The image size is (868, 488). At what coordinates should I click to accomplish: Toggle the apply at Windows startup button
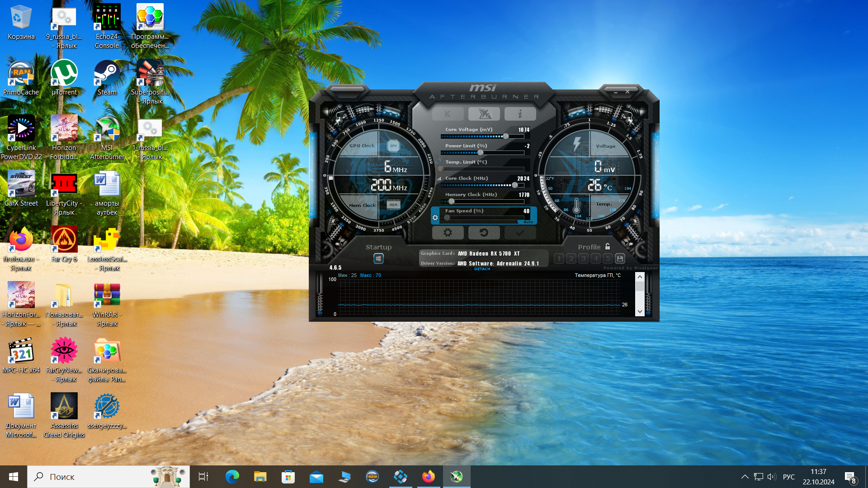tap(378, 258)
